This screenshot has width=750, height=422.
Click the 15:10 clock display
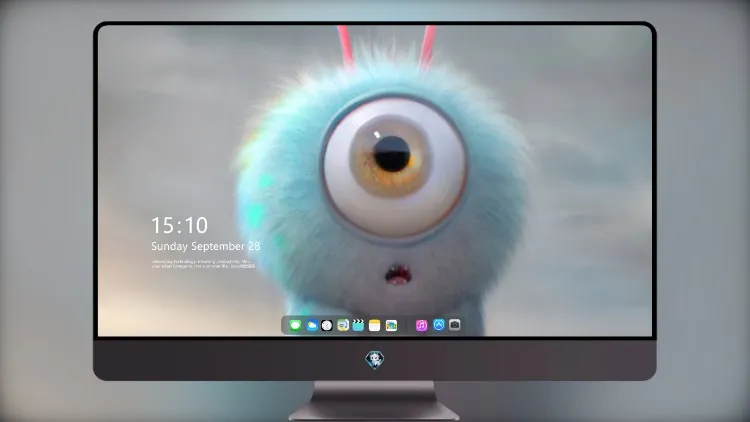point(179,225)
